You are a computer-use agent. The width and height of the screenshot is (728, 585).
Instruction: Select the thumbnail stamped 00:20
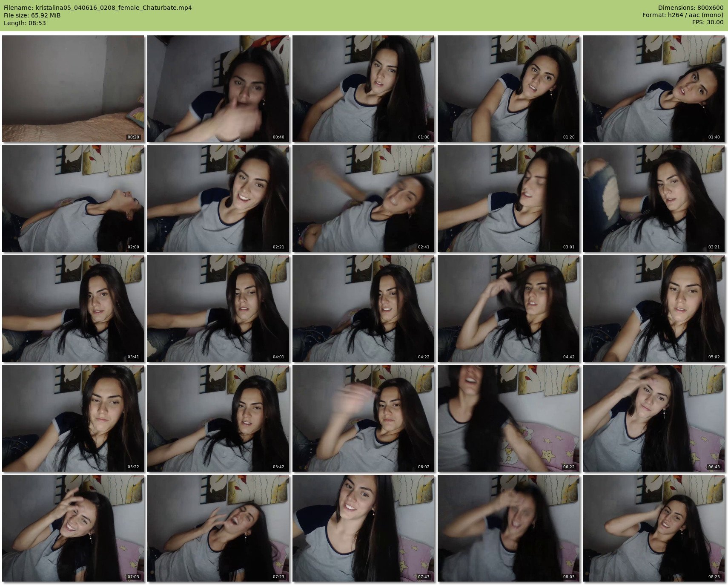[x=73, y=89]
